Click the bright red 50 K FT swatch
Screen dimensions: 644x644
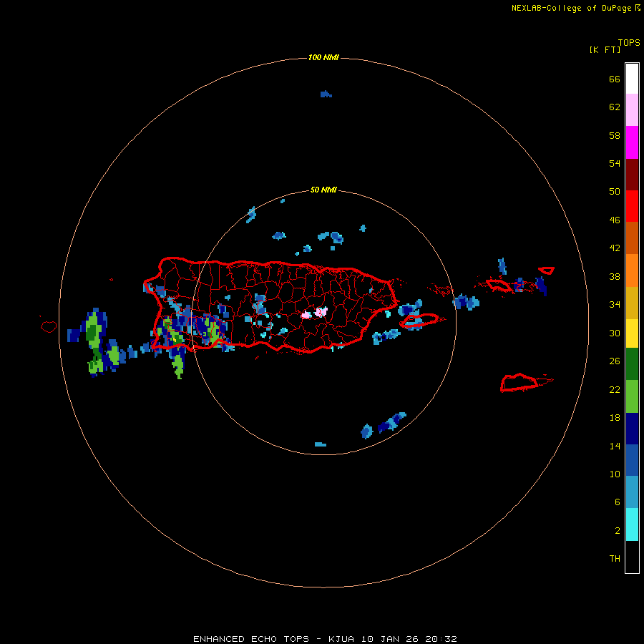point(632,206)
